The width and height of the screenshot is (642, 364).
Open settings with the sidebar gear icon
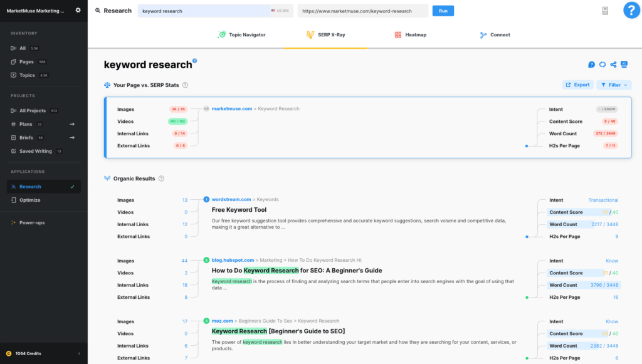coord(78,10)
